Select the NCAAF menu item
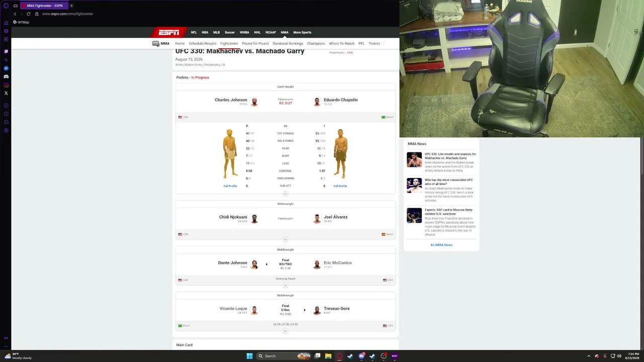This screenshot has height=362, width=644. (271, 32)
